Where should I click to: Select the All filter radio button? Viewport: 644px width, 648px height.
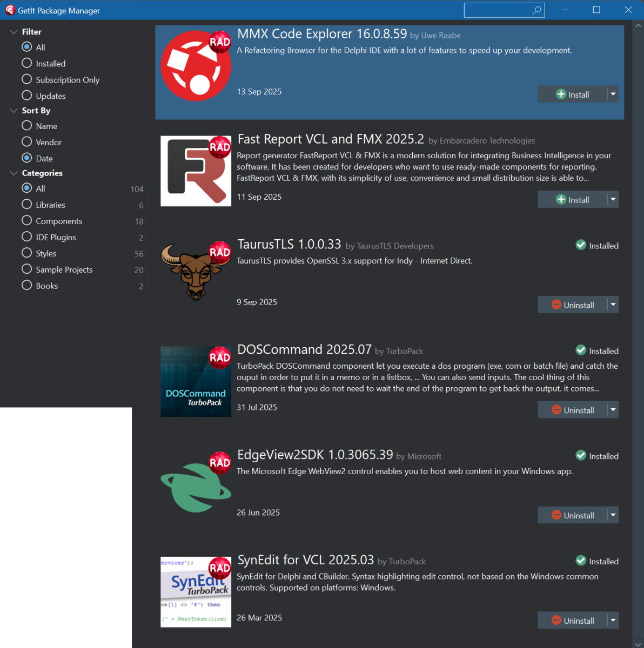point(27,47)
